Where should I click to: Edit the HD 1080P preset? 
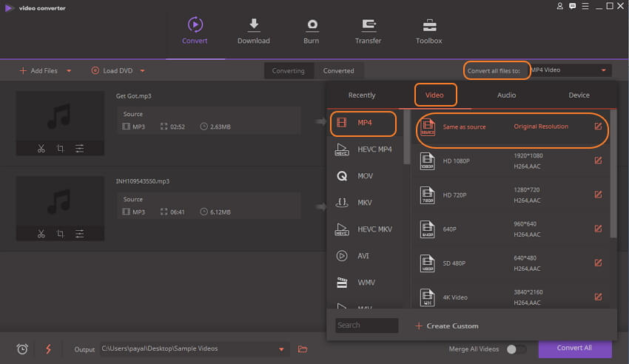point(598,161)
